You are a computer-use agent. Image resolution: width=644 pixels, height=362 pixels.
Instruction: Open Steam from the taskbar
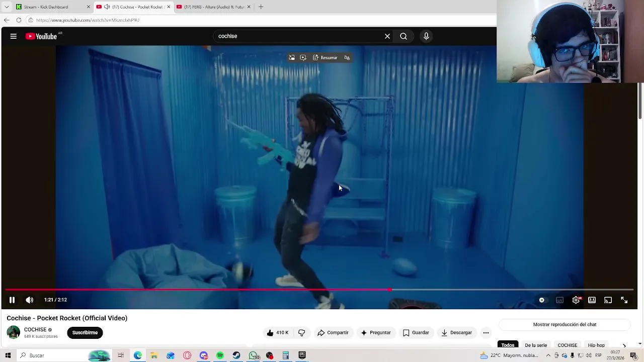coord(236,355)
